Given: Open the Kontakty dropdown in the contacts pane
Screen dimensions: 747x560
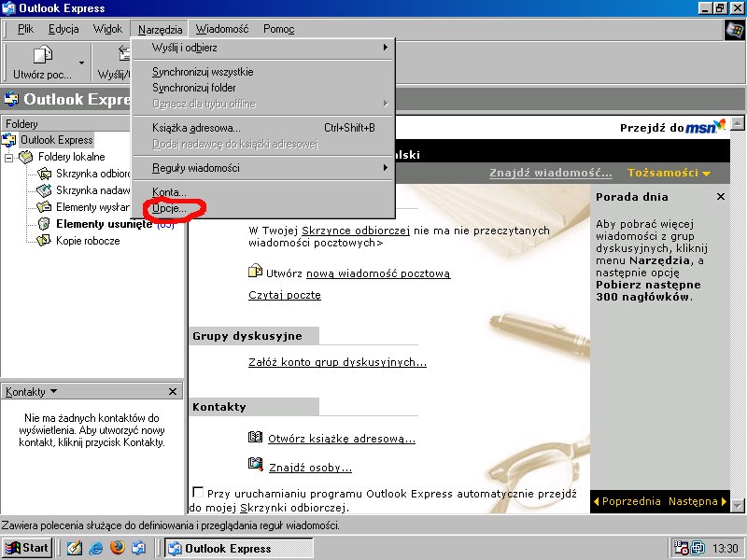Looking at the screenshot, I should [x=32, y=392].
